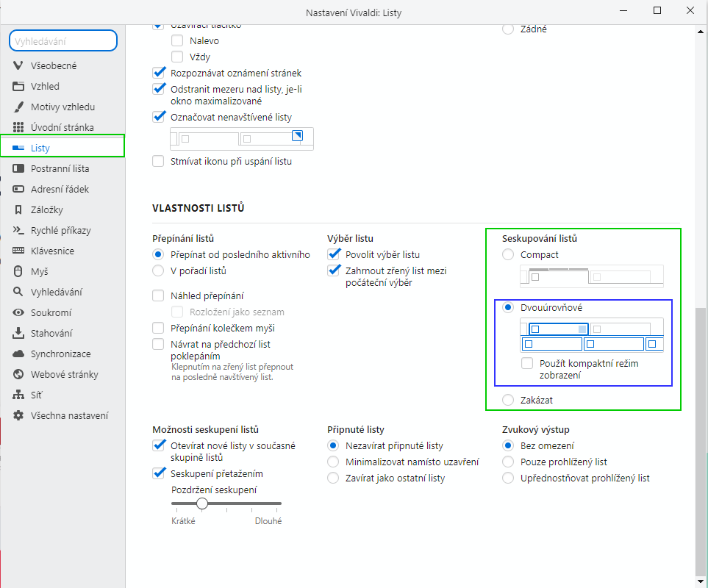The width and height of the screenshot is (708, 588).
Task: Uncheck Zahrnout zřený list mezi počáteční výběr
Action: pyautogui.click(x=334, y=270)
